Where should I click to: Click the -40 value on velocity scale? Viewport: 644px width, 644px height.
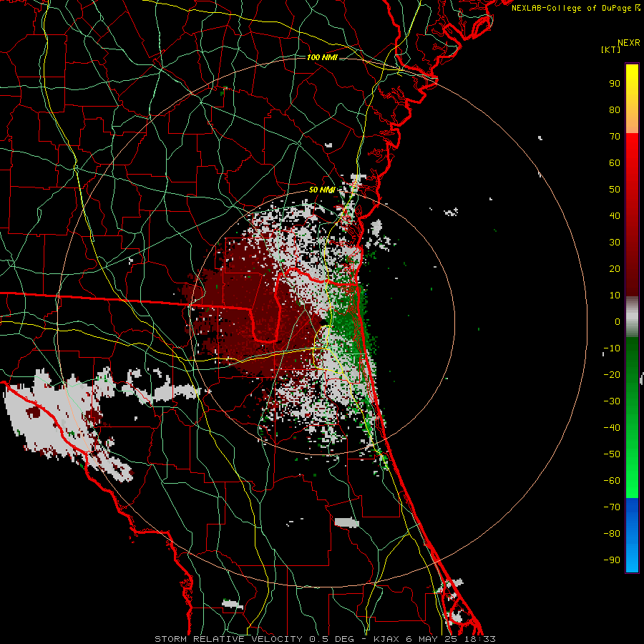[x=612, y=428]
